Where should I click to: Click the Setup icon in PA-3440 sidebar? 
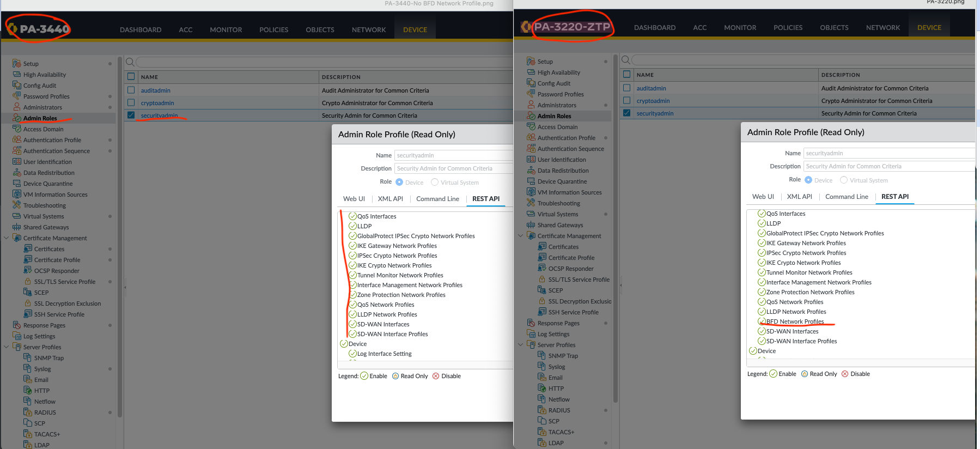tap(17, 64)
